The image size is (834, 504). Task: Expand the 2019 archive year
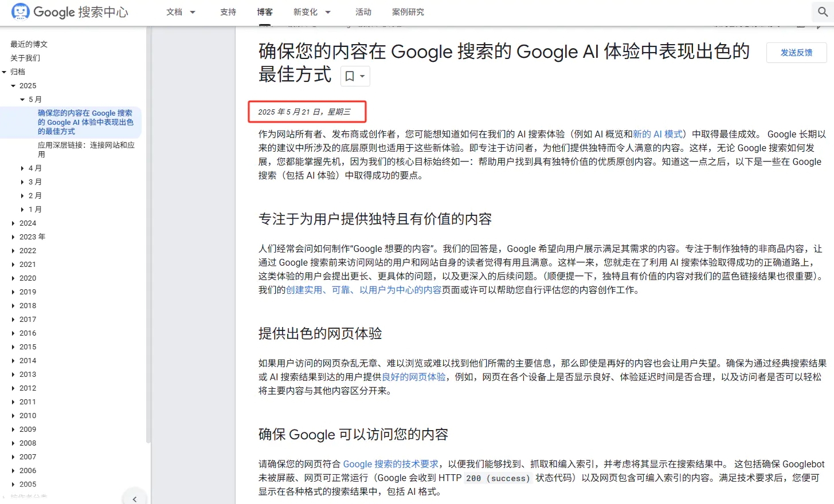pyautogui.click(x=13, y=292)
